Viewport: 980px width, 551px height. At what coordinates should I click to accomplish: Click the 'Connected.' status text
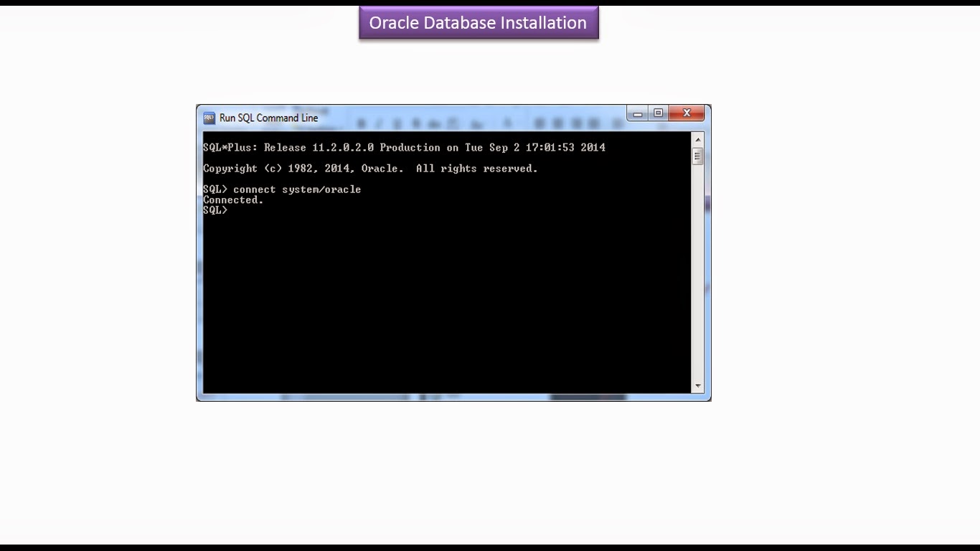click(x=233, y=200)
